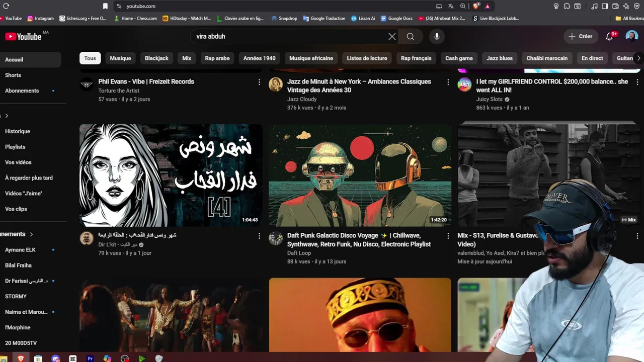
Task: Open the l'Morphine subscription
Action: coord(30,328)
